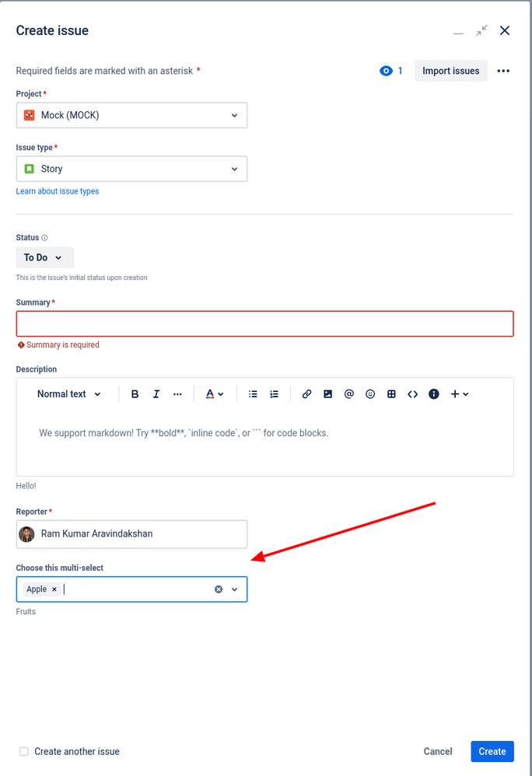Insert a numbered list

[x=274, y=394]
